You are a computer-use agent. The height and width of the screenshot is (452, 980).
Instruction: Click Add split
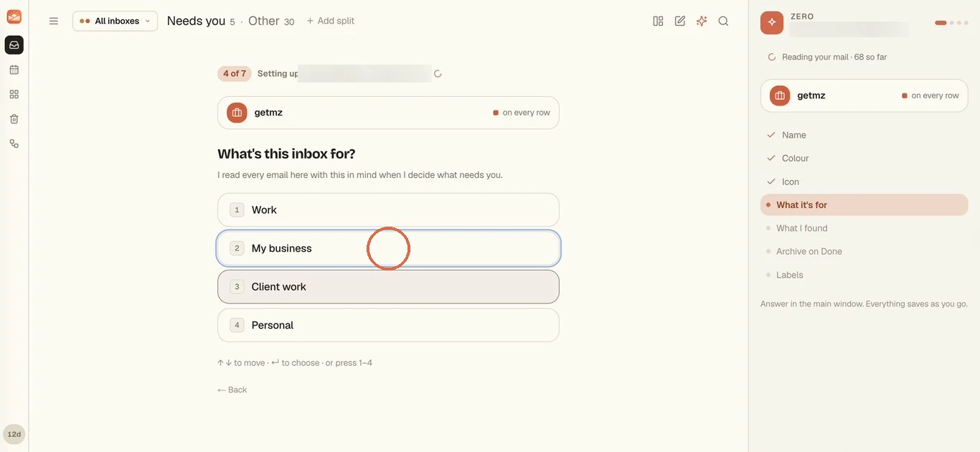(x=331, y=21)
